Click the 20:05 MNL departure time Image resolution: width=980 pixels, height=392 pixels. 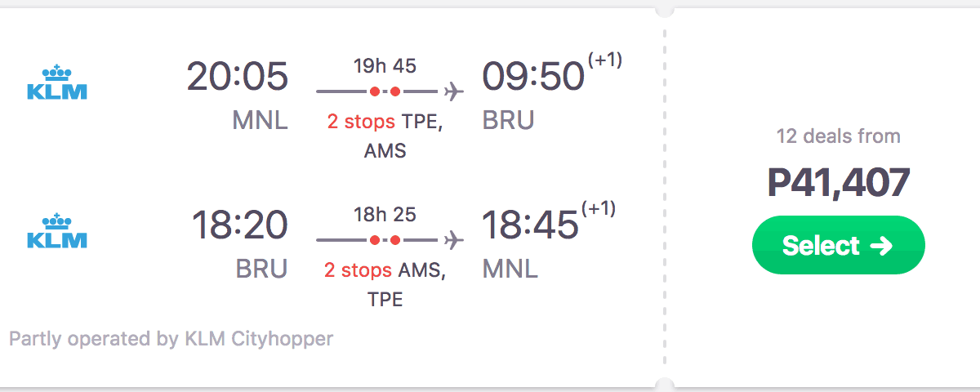point(237,78)
